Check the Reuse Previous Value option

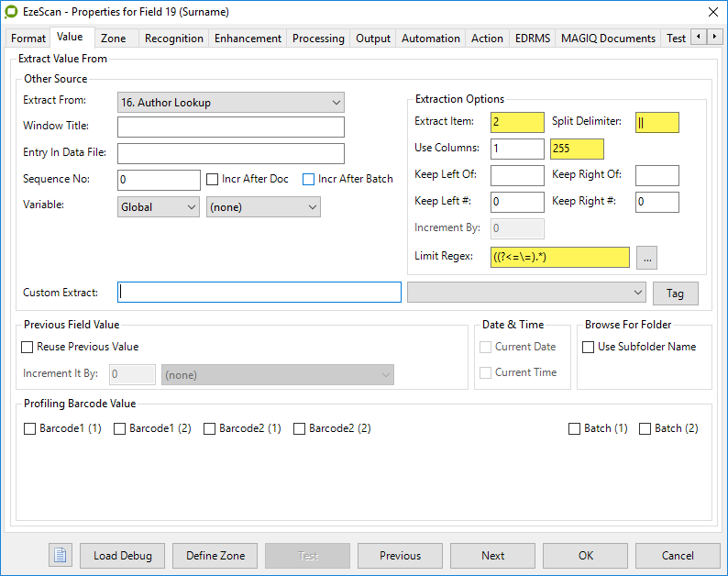coord(28,347)
